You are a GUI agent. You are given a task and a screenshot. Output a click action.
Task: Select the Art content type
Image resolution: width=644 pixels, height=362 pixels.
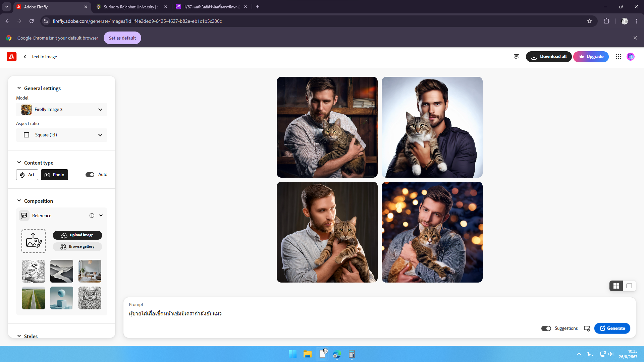click(27, 175)
